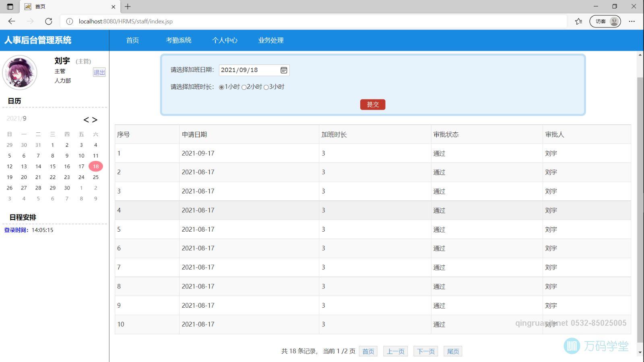The height and width of the screenshot is (362, 644).
Task: Select the 2小时 overtime duration option
Action: 243,86
